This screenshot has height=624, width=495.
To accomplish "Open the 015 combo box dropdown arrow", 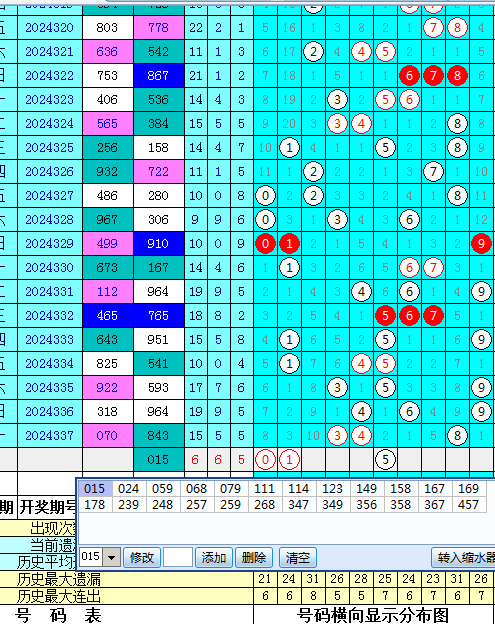I will [111, 557].
